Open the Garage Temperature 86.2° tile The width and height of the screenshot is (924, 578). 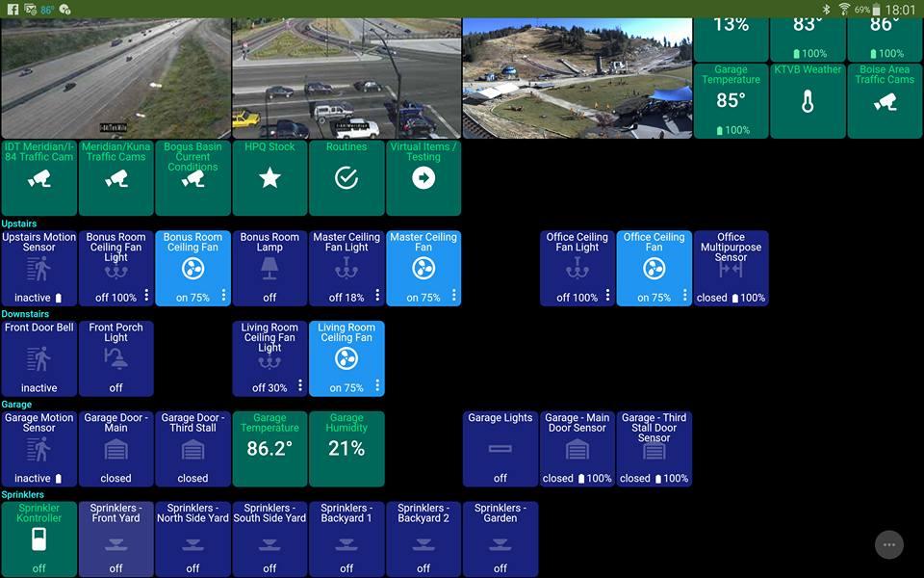tap(269, 449)
